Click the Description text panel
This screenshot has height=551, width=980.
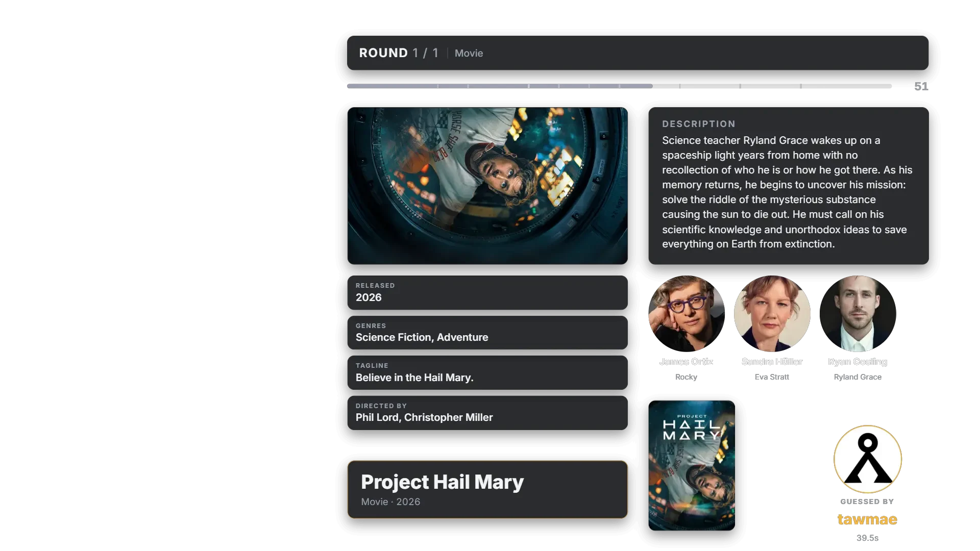(x=789, y=186)
